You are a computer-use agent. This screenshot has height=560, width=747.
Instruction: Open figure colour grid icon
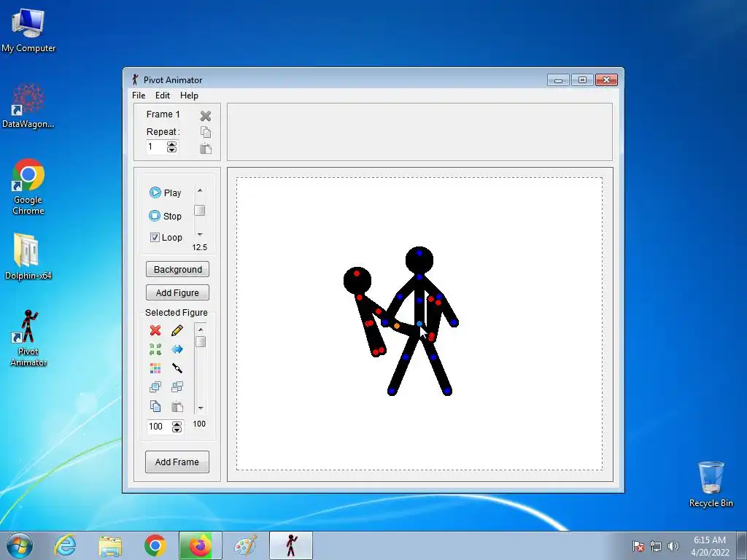155,368
